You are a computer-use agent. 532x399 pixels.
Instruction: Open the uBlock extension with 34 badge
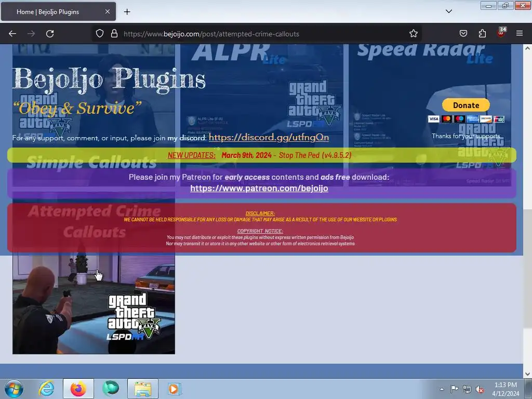click(501, 33)
